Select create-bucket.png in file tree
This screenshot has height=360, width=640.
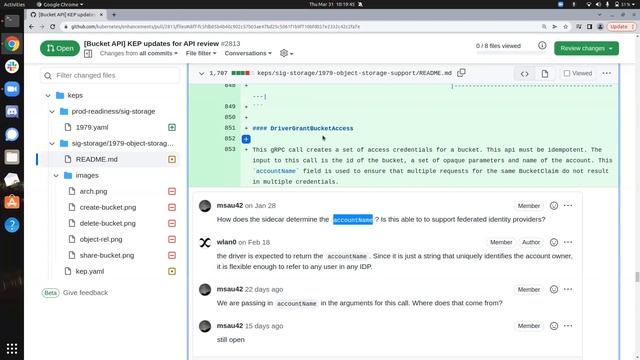tap(108, 207)
